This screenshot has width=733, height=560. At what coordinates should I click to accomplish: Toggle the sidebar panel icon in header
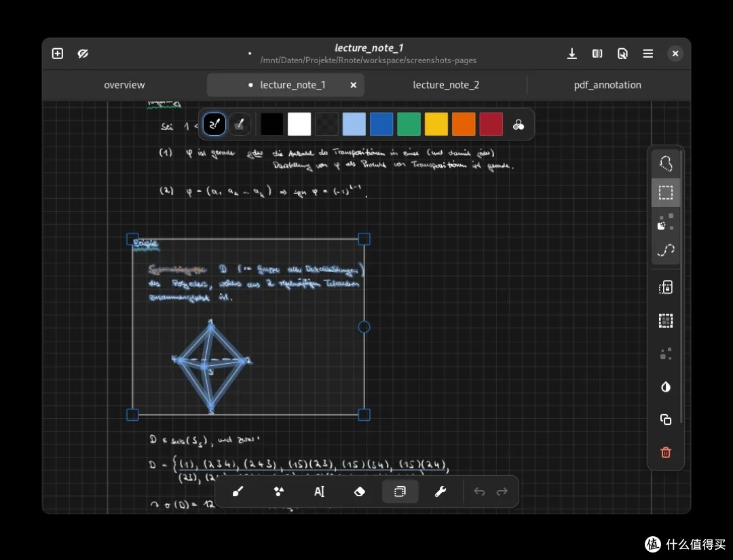point(597,54)
